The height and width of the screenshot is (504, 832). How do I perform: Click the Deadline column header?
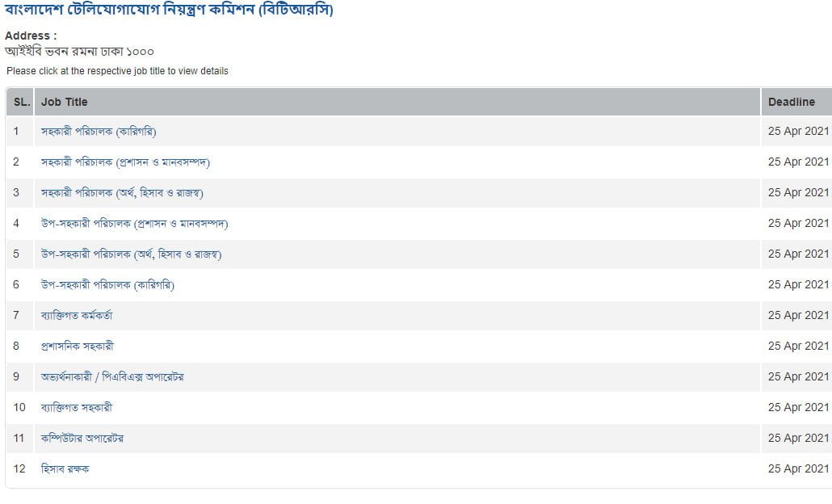click(792, 102)
